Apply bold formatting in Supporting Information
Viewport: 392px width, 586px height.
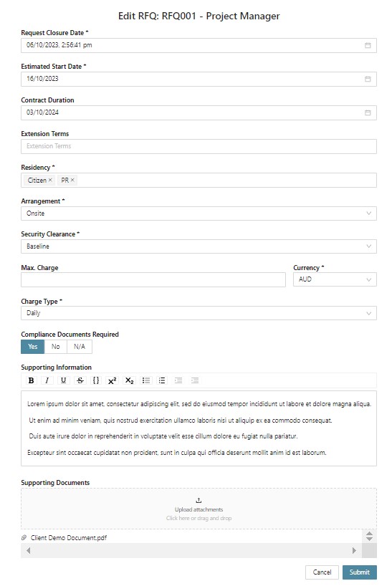click(32, 380)
